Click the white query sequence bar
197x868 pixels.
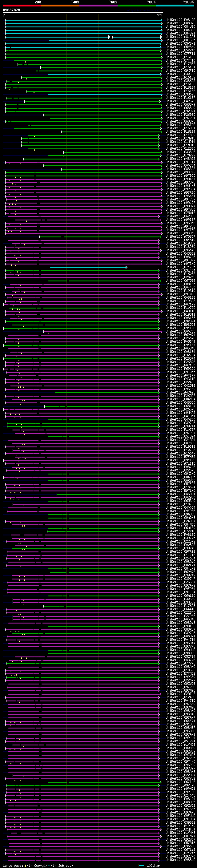pyautogui.click(x=83, y=13)
